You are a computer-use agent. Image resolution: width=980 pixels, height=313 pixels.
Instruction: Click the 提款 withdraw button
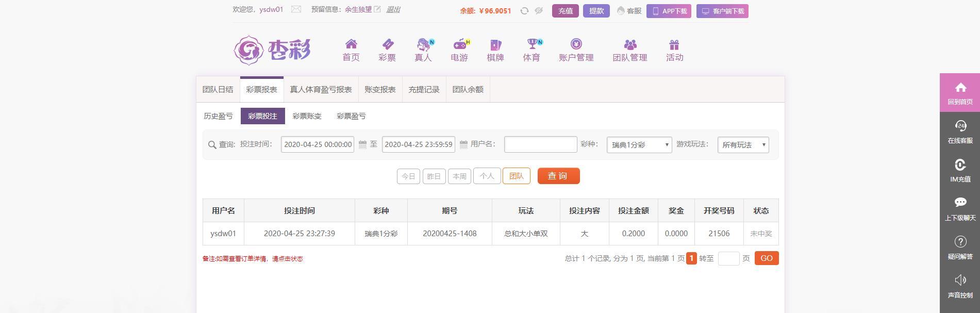[x=596, y=11]
